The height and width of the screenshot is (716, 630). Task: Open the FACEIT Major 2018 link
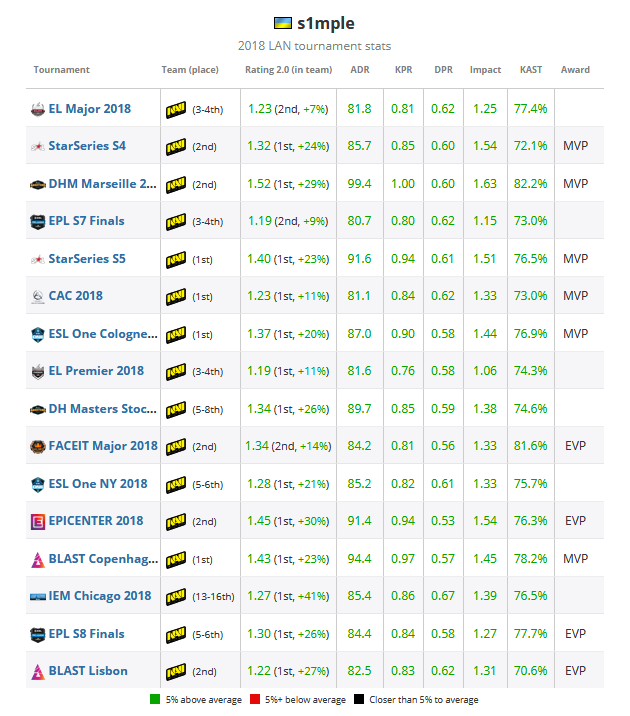pyautogui.click(x=103, y=445)
